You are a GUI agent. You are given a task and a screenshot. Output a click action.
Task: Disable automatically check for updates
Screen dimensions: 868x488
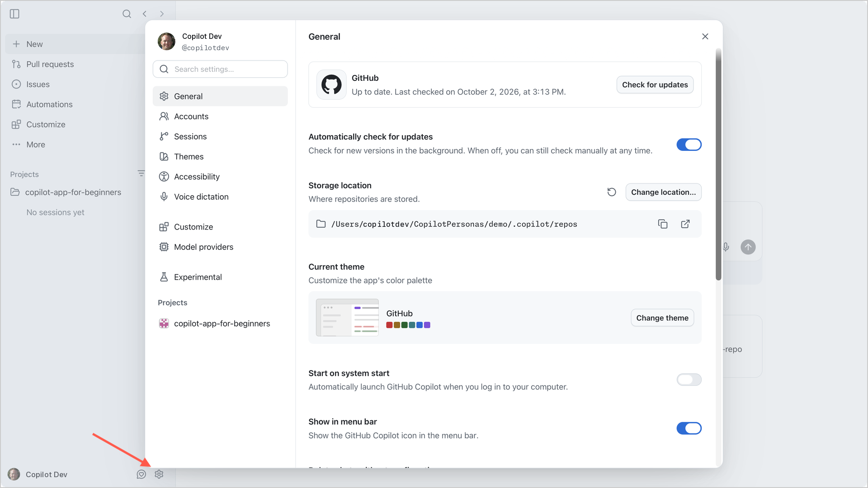(689, 145)
